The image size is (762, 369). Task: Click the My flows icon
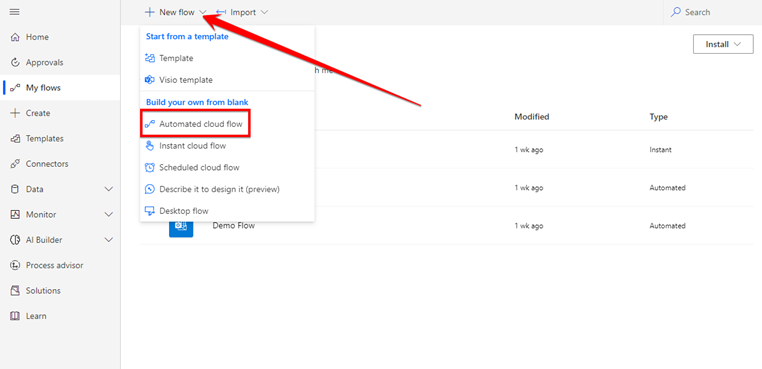pyautogui.click(x=15, y=88)
